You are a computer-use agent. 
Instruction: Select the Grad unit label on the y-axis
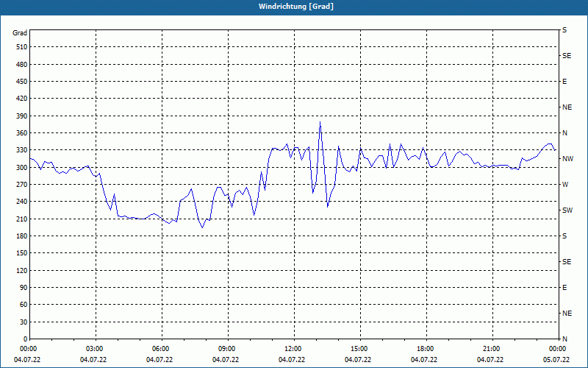(20, 33)
